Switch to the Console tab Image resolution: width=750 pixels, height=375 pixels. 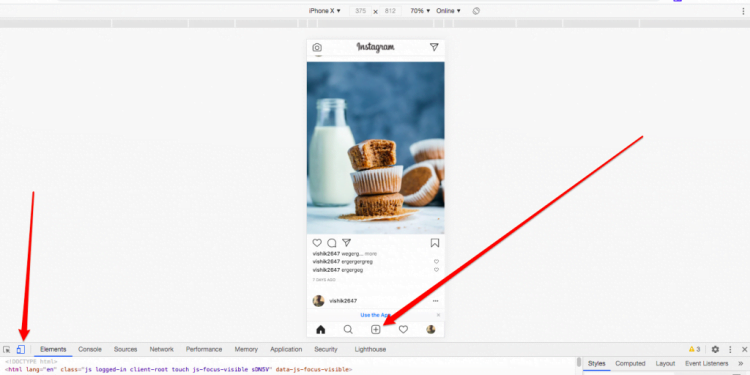click(90, 349)
